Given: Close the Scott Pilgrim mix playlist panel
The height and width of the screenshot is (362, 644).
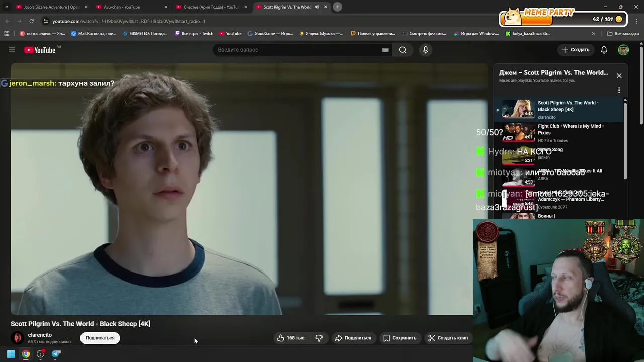Looking at the screenshot, I should coord(619,76).
